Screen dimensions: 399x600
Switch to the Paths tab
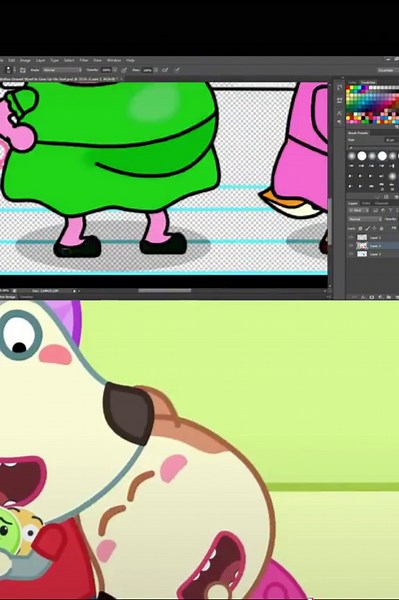tap(366, 203)
